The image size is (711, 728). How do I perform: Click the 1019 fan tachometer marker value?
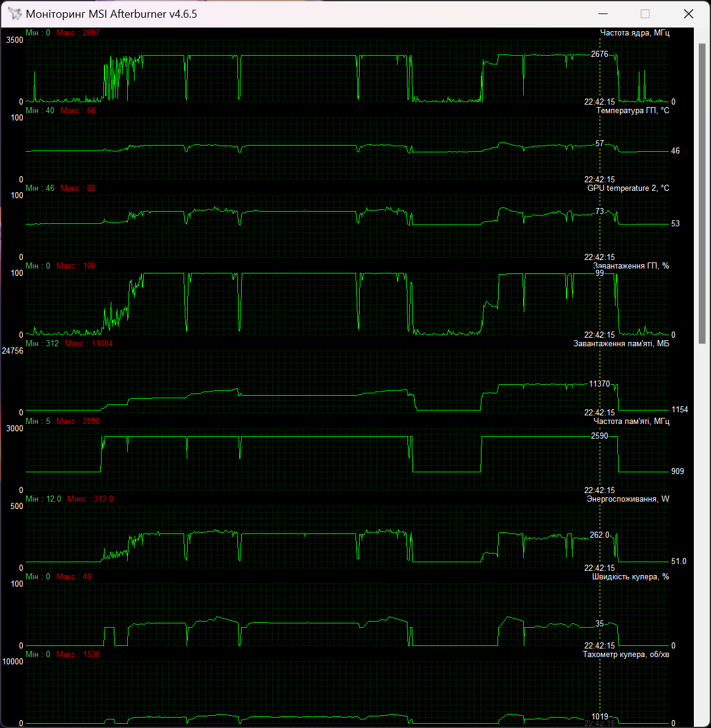600,716
